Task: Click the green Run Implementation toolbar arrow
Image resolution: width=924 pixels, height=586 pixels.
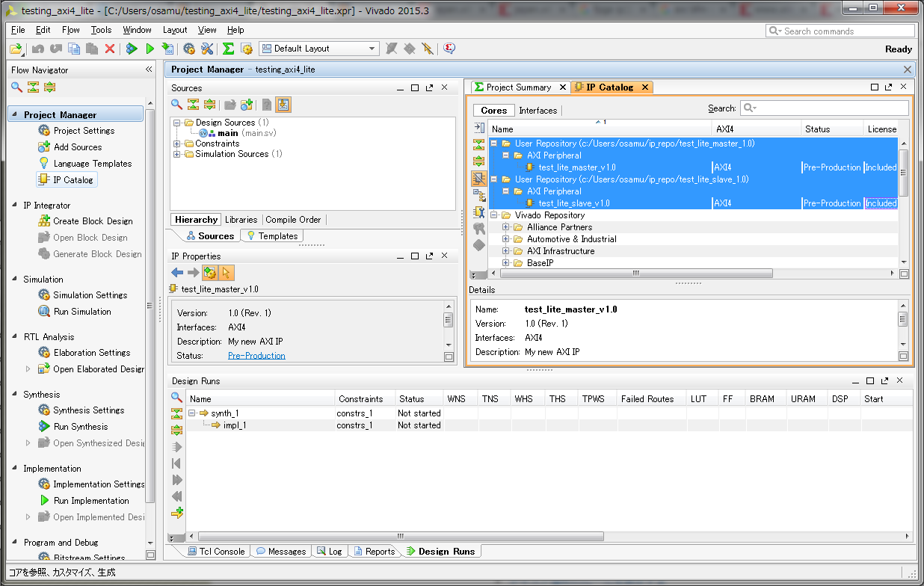Action: coord(150,49)
